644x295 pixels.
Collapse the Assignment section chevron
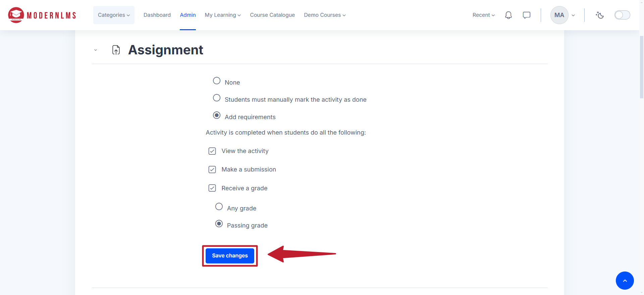click(x=96, y=50)
